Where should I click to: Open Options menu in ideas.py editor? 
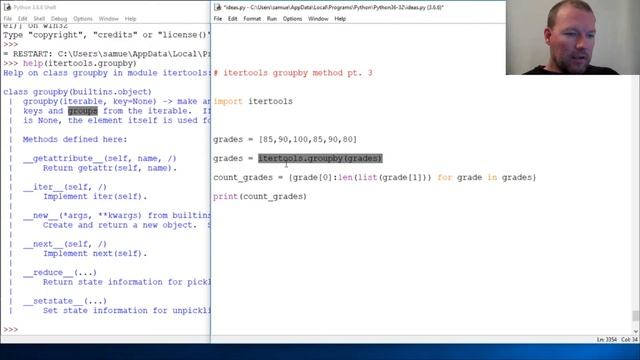292,19
